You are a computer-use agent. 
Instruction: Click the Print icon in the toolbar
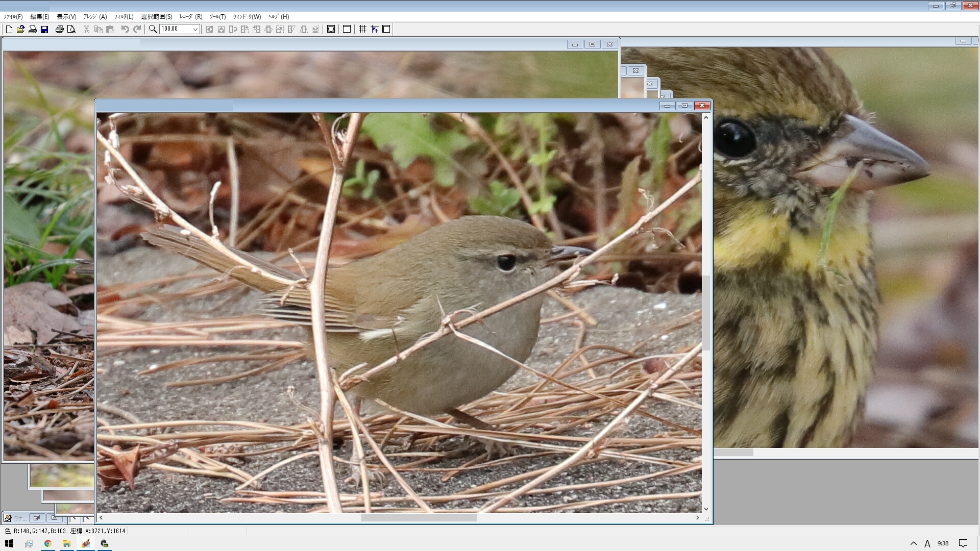[59, 29]
